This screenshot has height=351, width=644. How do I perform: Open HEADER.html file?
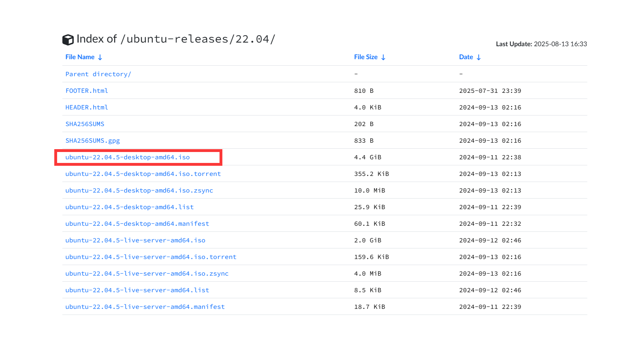coord(87,107)
